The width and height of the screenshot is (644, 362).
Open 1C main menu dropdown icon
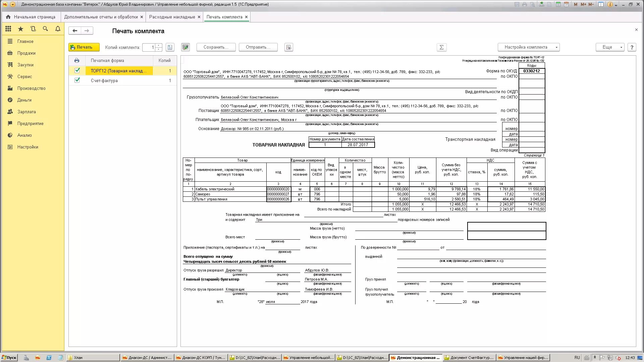click(13, 4)
